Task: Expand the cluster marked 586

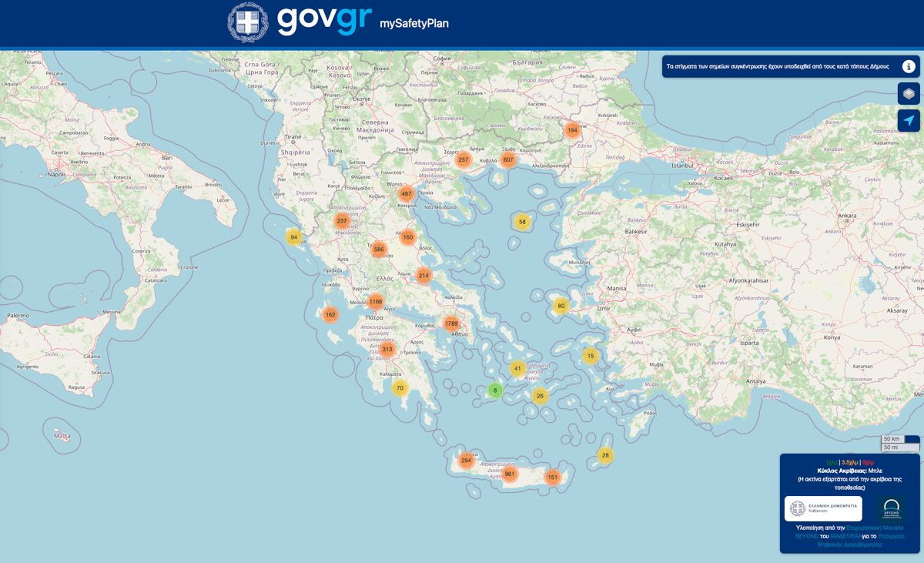Action: [379, 250]
